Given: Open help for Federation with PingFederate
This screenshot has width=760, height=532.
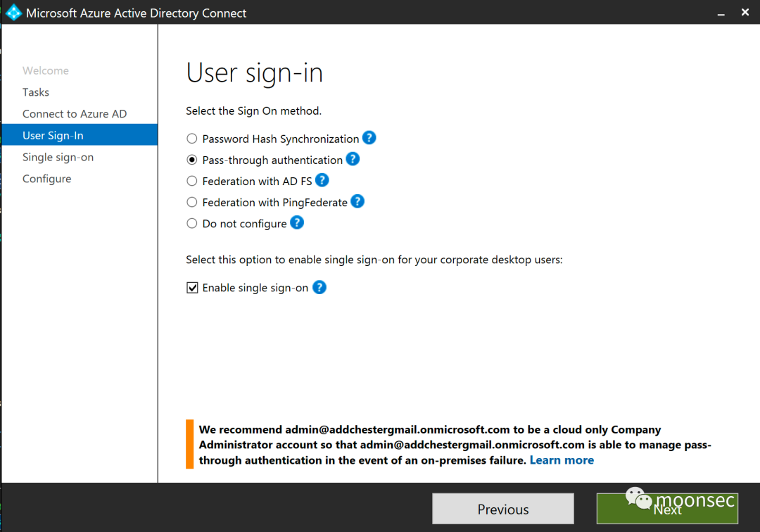Looking at the screenshot, I should 357,201.
